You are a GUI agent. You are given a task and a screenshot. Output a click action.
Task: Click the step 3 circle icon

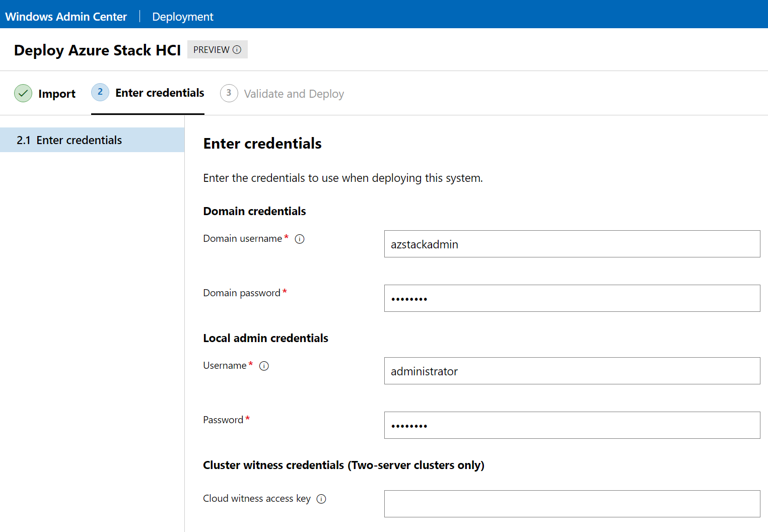coord(229,93)
